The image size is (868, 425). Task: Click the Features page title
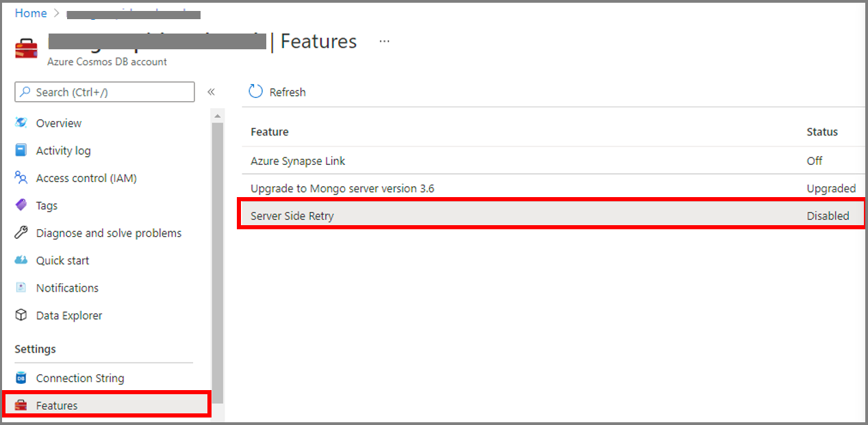click(319, 42)
